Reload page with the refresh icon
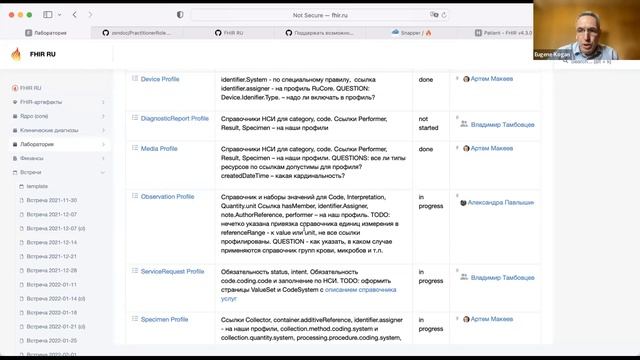Screen dimensions: 640x360 click(x=444, y=15)
